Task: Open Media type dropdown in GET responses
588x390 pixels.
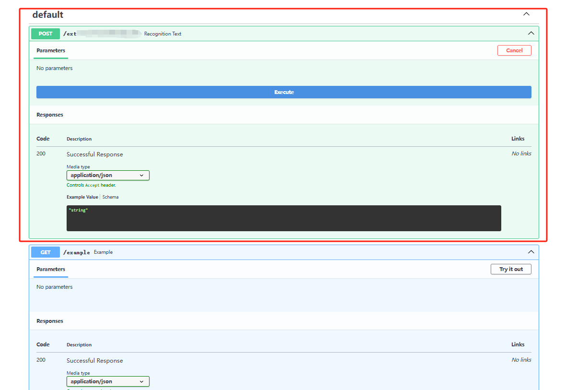Action: coord(108,382)
